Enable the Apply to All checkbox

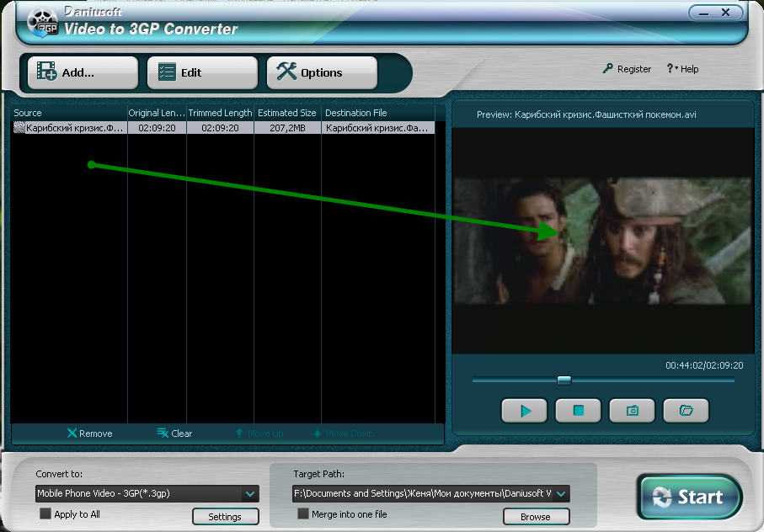pyautogui.click(x=45, y=514)
